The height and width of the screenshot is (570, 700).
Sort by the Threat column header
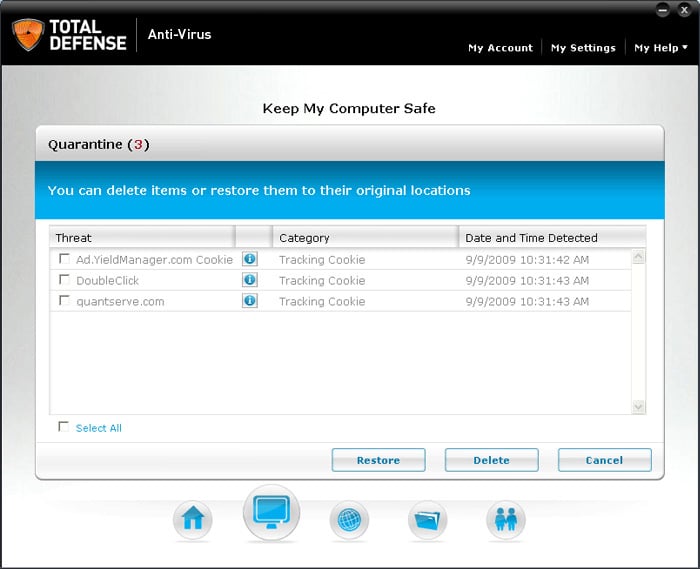(x=142, y=237)
